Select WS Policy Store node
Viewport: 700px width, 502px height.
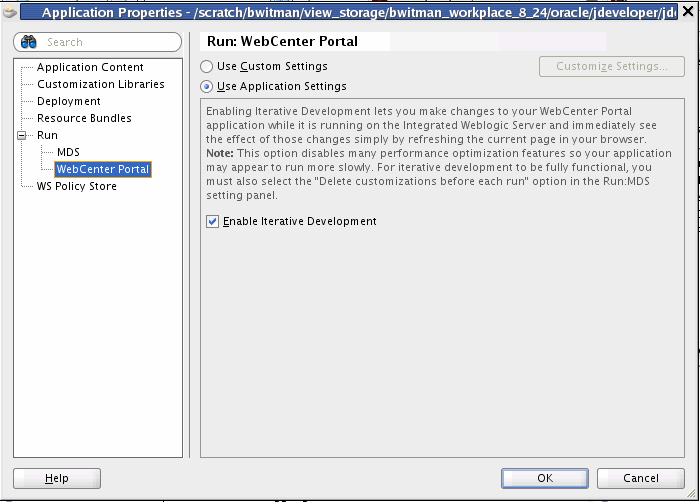point(76,186)
